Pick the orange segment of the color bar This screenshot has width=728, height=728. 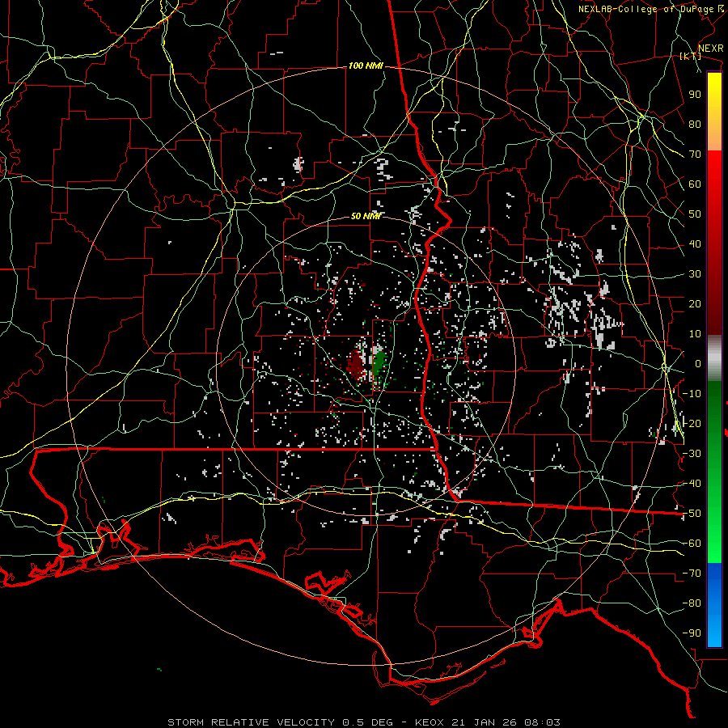coord(714,134)
